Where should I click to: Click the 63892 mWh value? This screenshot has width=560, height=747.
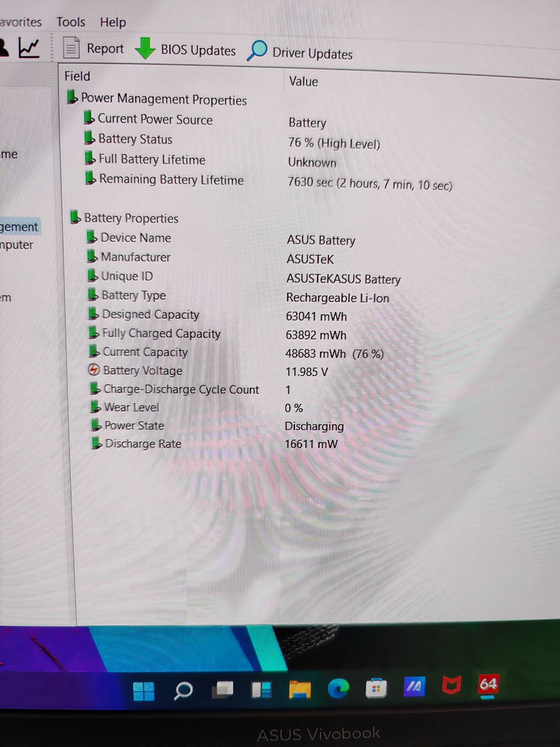tap(316, 335)
